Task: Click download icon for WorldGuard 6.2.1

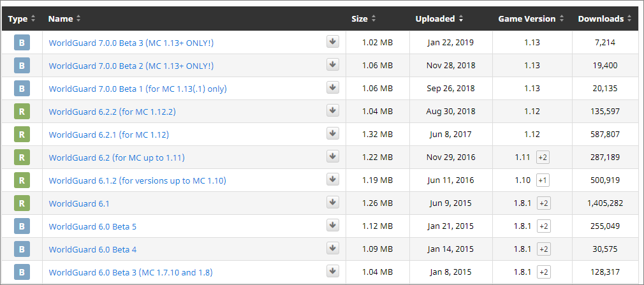Action: pos(333,134)
